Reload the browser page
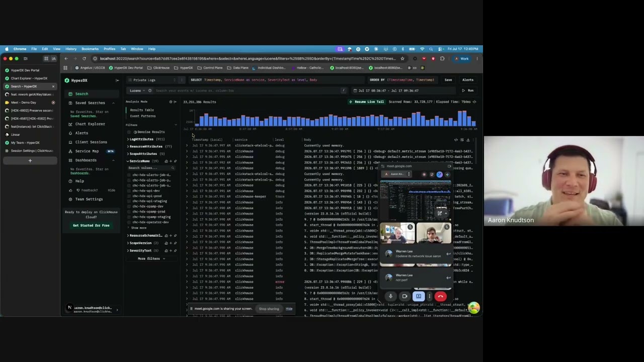This screenshot has width=644, height=362. (84, 58)
